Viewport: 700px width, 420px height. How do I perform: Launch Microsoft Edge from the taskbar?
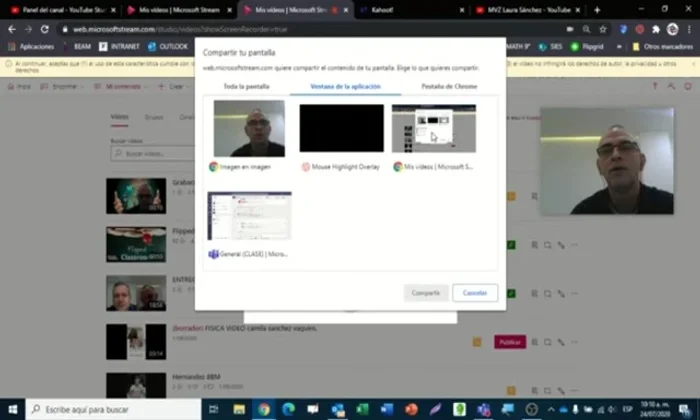288,409
